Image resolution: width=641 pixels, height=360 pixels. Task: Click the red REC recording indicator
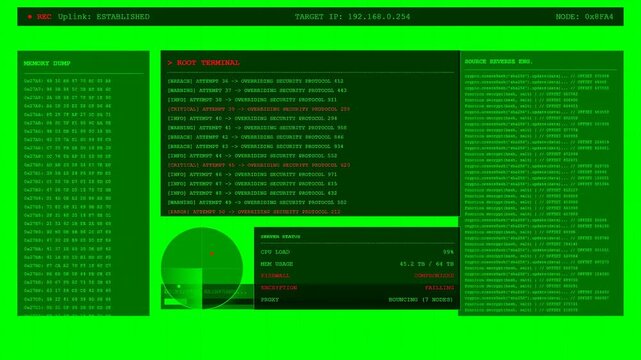[x=40, y=17]
